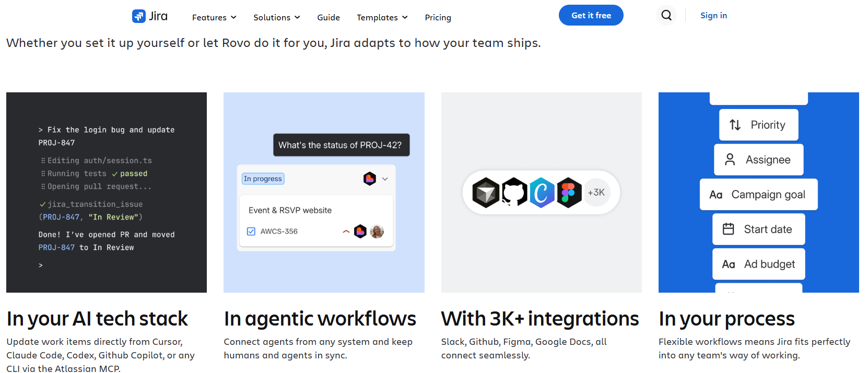868x373 pixels.
Task: Open the search magnifier icon
Action: (666, 15)
